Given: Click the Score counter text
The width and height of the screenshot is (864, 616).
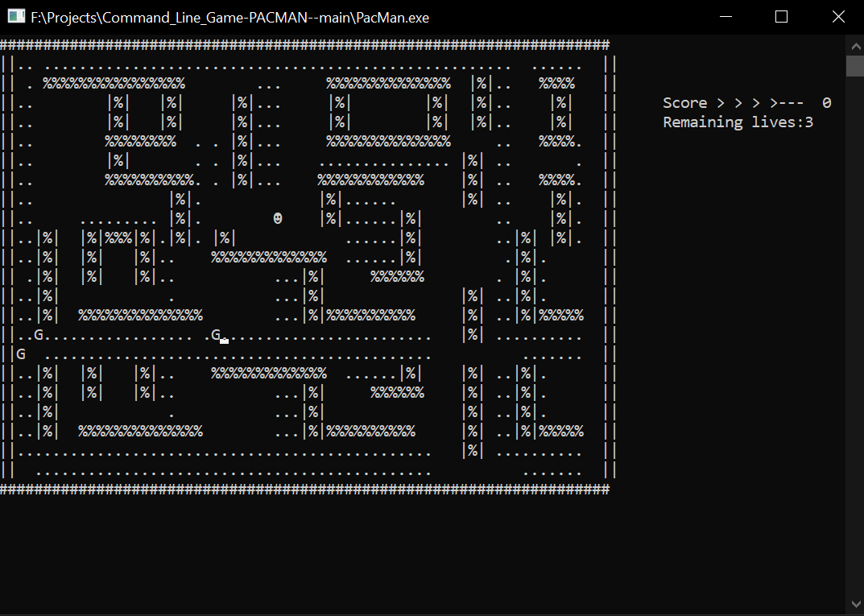Looking at the screenshot, I should [x=746, y=103].
